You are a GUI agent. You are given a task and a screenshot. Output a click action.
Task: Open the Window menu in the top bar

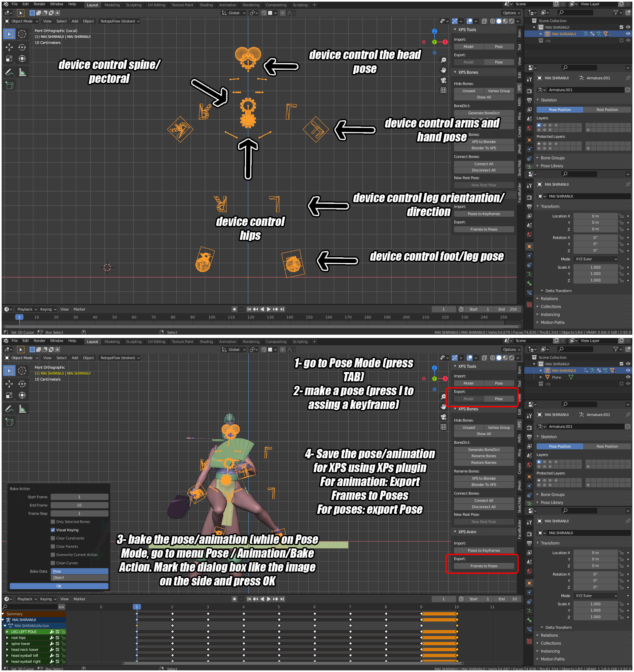point(57,4)
